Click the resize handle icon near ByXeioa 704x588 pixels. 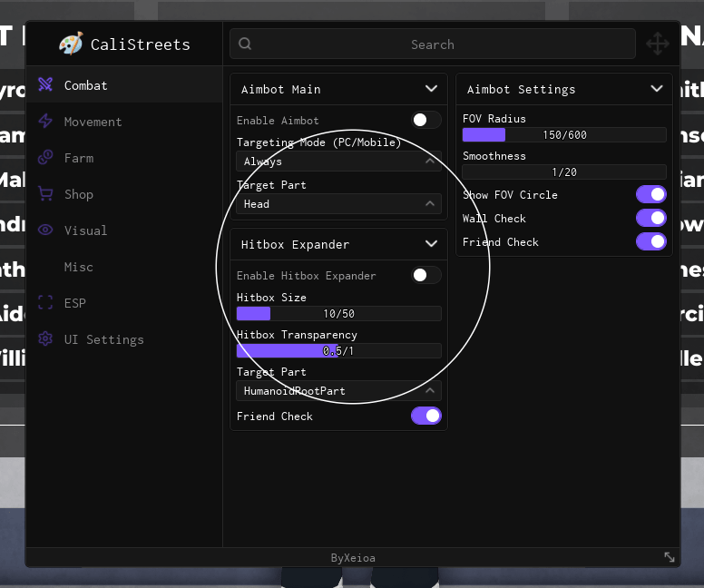tap(670, 557)
